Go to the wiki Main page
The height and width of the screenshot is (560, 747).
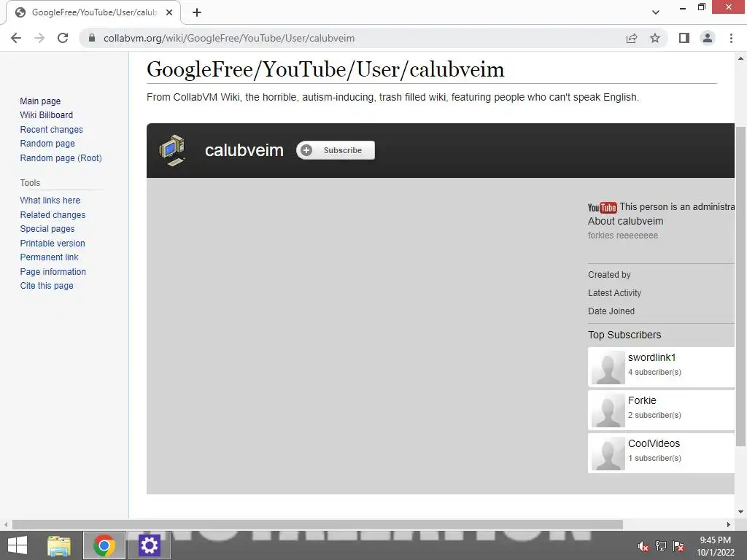tap(40, 101)
